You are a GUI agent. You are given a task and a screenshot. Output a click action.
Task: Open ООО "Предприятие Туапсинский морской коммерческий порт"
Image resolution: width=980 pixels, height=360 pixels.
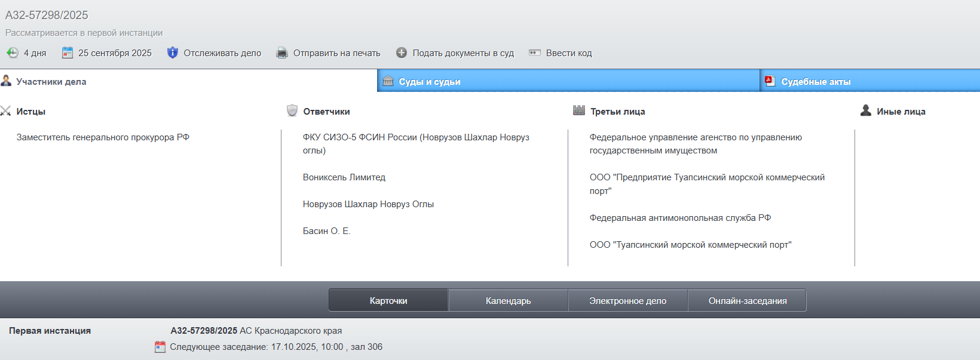click(x=707, y=184)
